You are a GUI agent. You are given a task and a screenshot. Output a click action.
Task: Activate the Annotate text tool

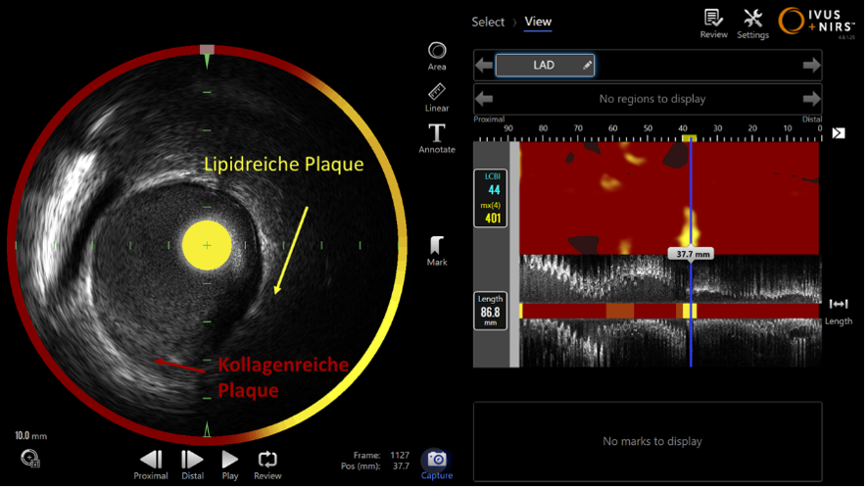pyautogui.click(x=437, y=137)
